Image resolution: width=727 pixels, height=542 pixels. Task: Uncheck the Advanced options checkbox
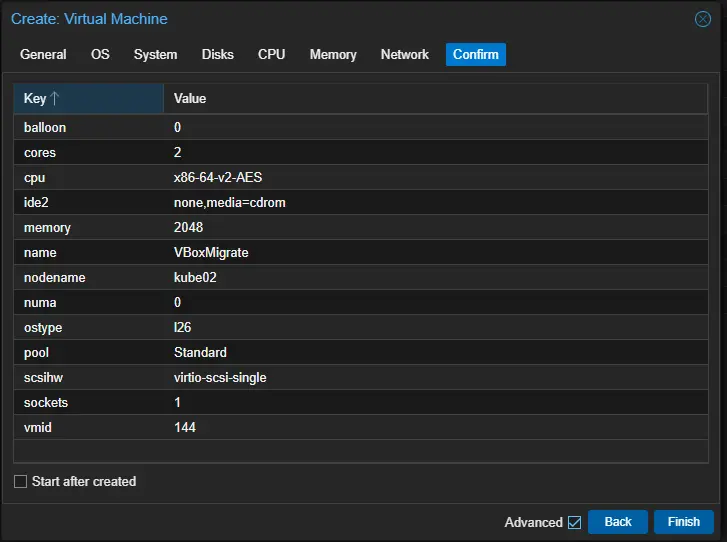click(x=574, y=522)
